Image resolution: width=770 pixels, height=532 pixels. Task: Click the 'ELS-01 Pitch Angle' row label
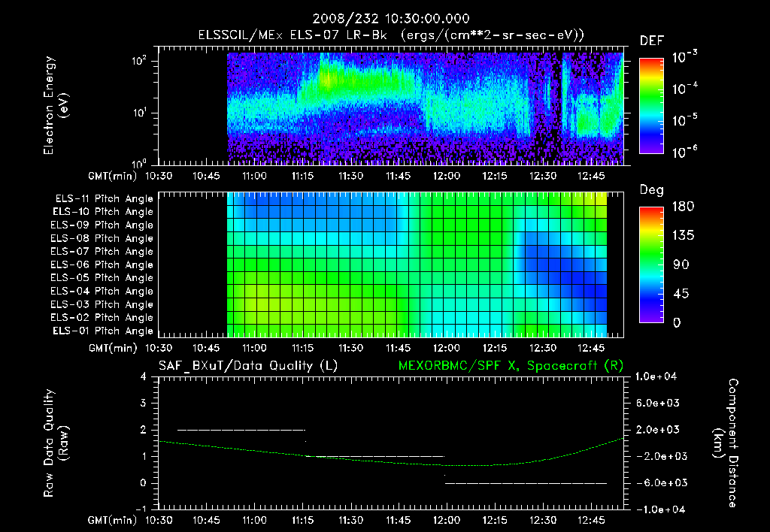tap(103, 331)
